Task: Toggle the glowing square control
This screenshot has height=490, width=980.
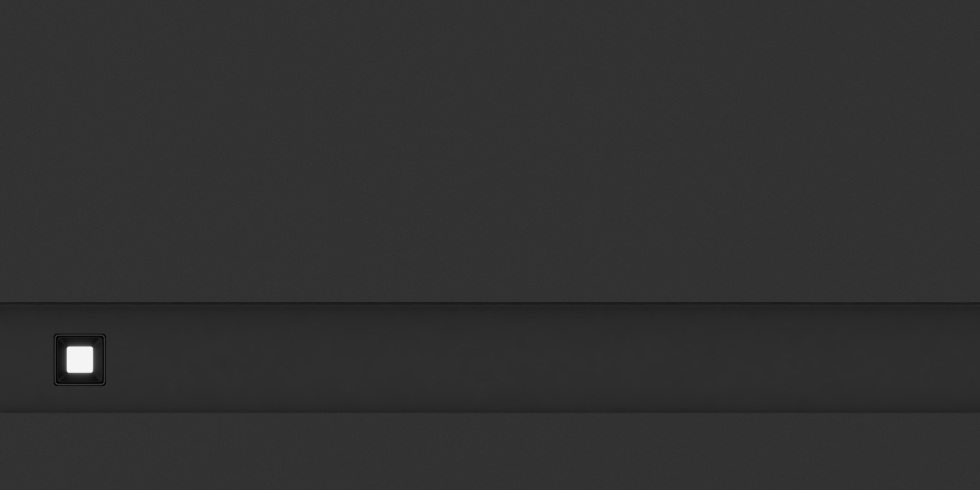Action: click(x=80, y=360)
